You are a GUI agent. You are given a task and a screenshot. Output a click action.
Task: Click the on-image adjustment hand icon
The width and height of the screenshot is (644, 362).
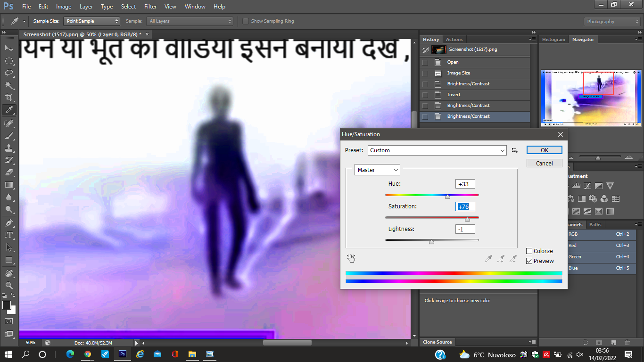pyautogui.click(x=351, y=258)
